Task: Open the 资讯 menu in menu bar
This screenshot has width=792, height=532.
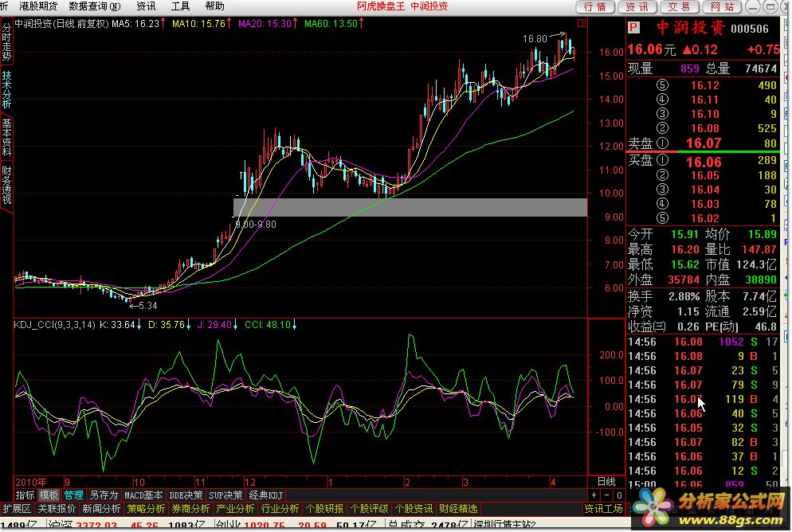Action: coord(146,6)
